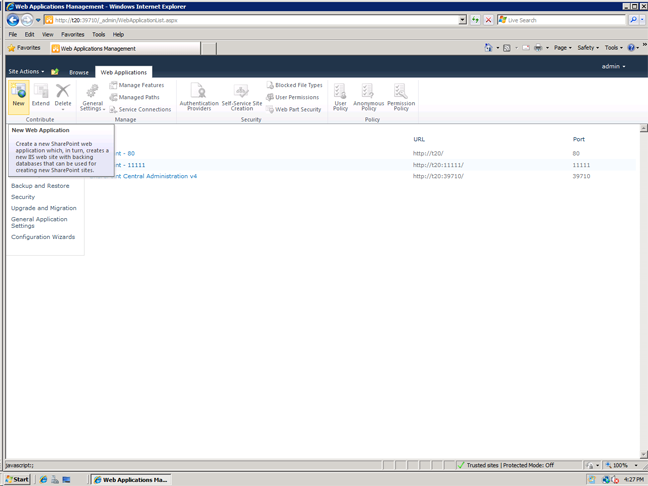
Task: Select the Central Administration v4 web application
Action: [156, 176]
